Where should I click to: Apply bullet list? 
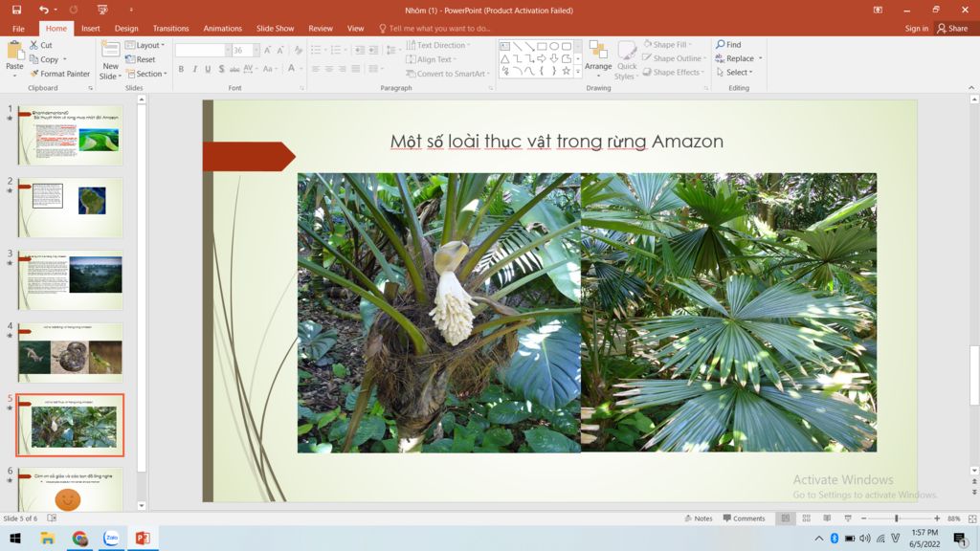[318, 50]
